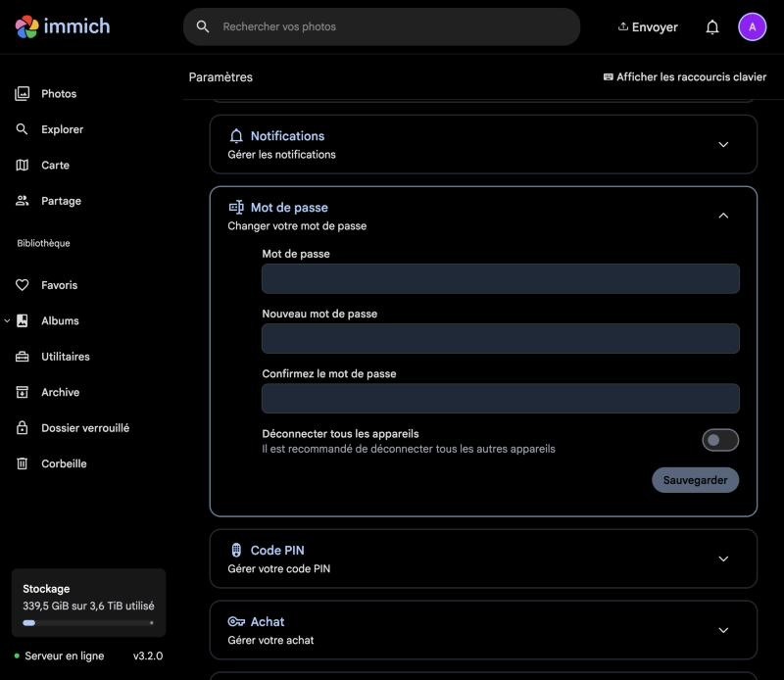The height and width of the screenshot is (680, 784).
Task: Open the notifications bell in top bar
Action: [712, 27]
